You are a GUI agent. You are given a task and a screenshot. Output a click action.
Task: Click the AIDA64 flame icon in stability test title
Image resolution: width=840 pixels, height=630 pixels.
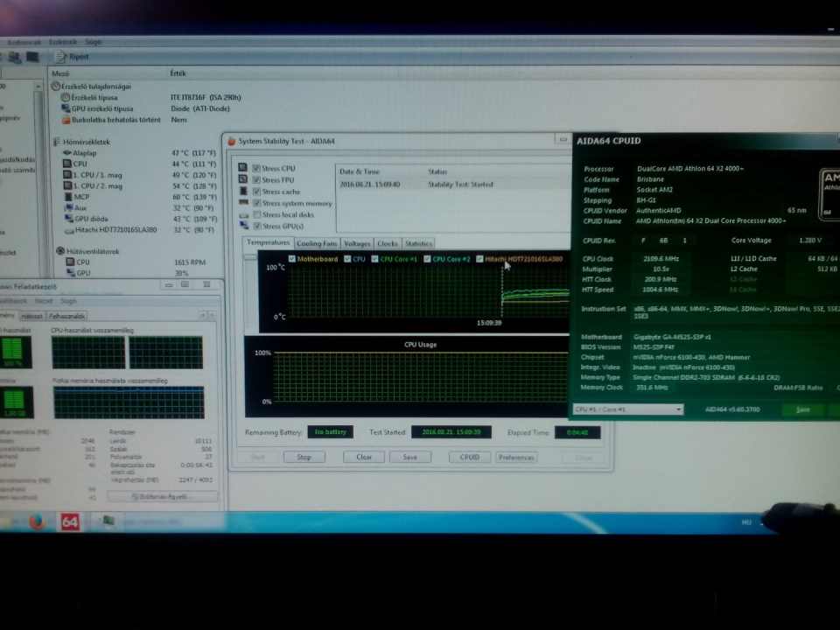tap(232, 142)
